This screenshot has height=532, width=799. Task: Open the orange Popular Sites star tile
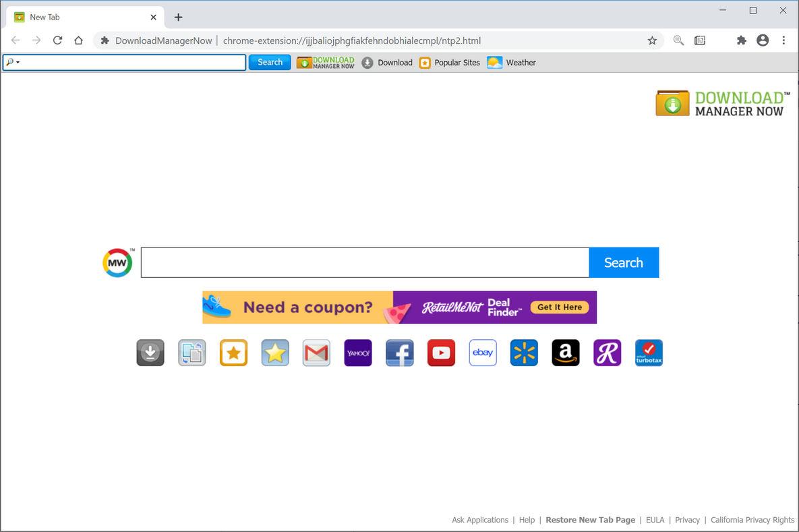click(x=233, y=353)
